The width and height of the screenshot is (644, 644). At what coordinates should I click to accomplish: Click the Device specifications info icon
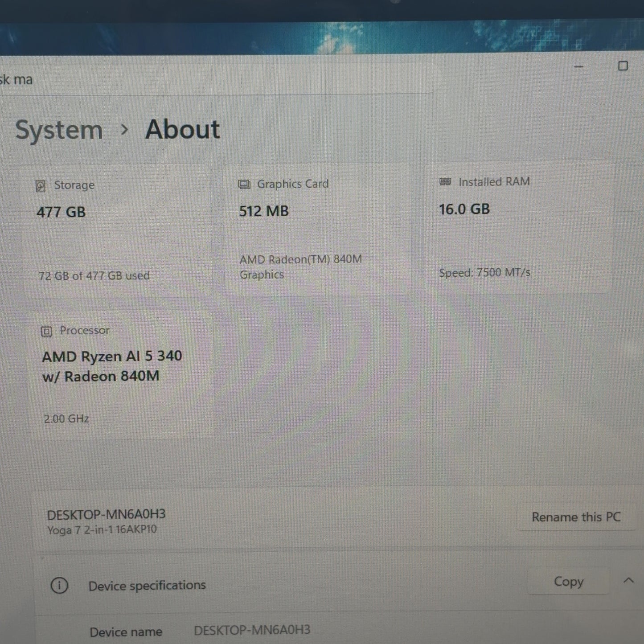[59, 585]
